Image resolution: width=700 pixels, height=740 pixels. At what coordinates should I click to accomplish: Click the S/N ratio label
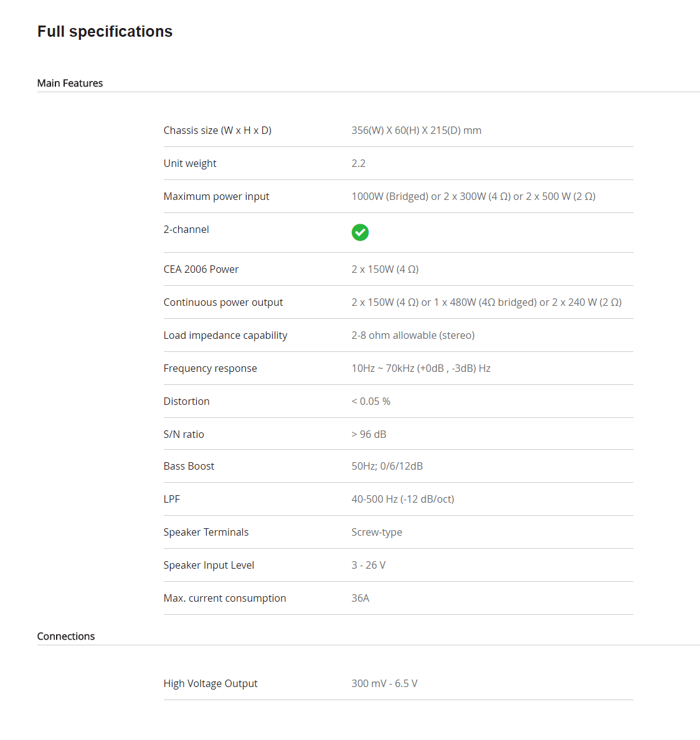coord(184,434)
